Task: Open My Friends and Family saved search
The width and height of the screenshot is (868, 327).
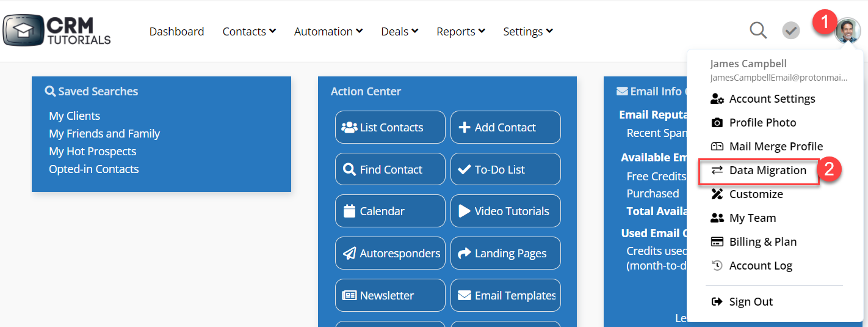Action: [x=104, y=134]
